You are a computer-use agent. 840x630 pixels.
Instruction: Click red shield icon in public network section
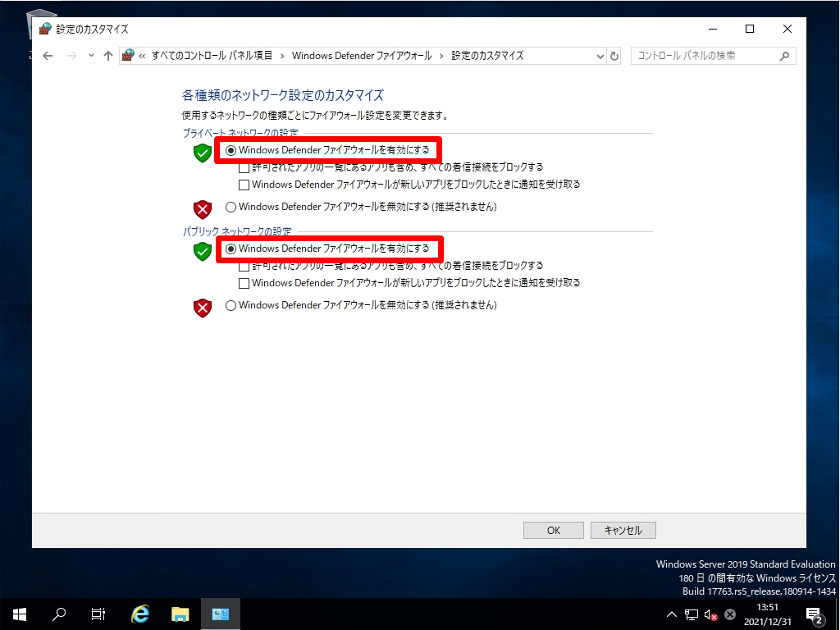(203, 308)
